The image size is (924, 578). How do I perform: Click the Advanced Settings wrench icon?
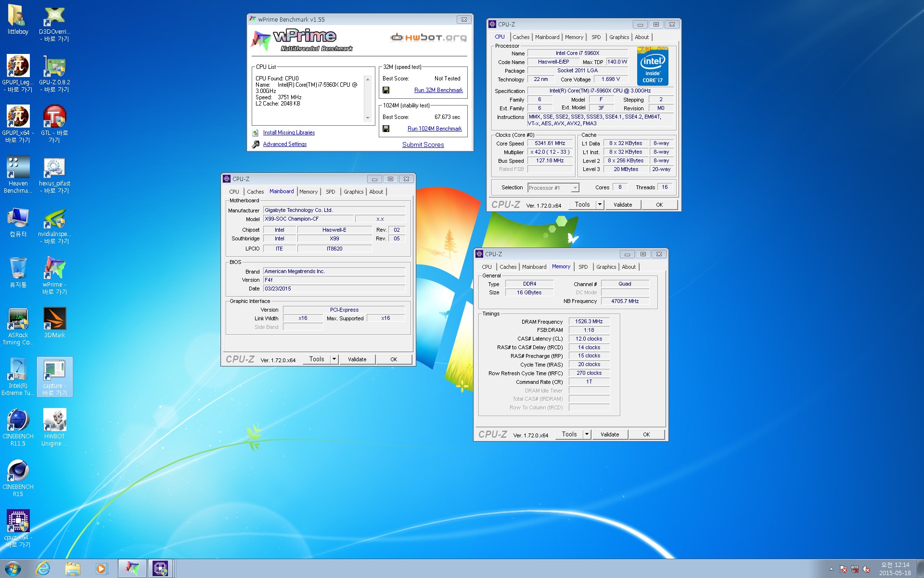point(256,144)
